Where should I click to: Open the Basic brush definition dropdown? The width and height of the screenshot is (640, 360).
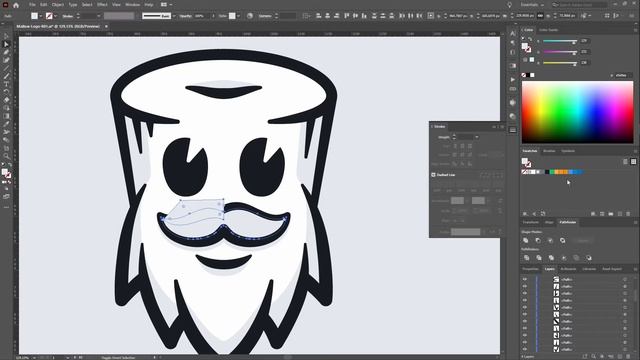pyautogui.click(x=174, y=16)
